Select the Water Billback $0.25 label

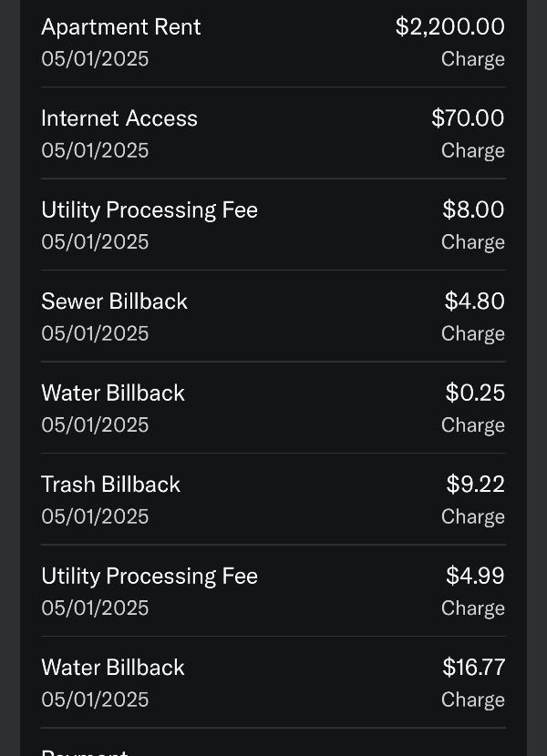click(x=113, y=393)
